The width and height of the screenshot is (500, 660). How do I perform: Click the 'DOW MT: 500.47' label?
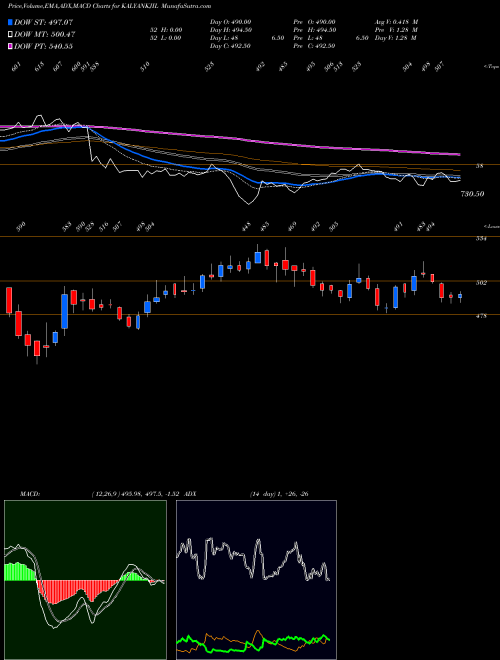tap(45, 34)
